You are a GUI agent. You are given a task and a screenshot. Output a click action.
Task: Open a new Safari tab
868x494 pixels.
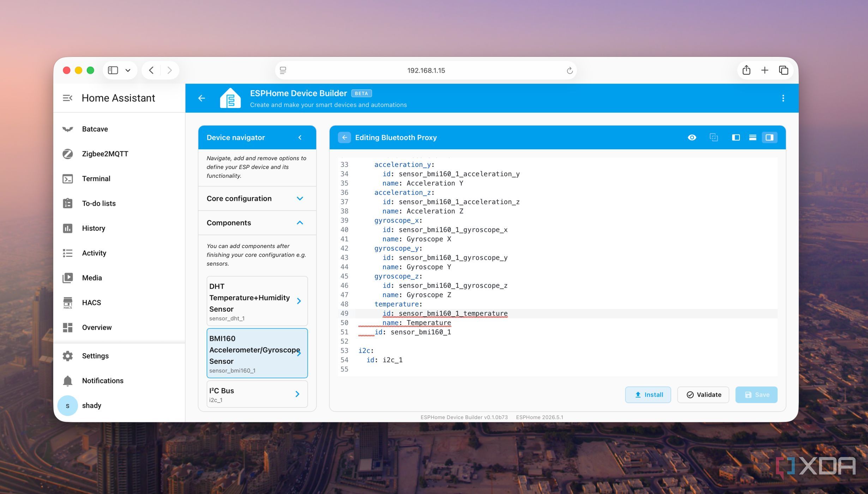764,70
